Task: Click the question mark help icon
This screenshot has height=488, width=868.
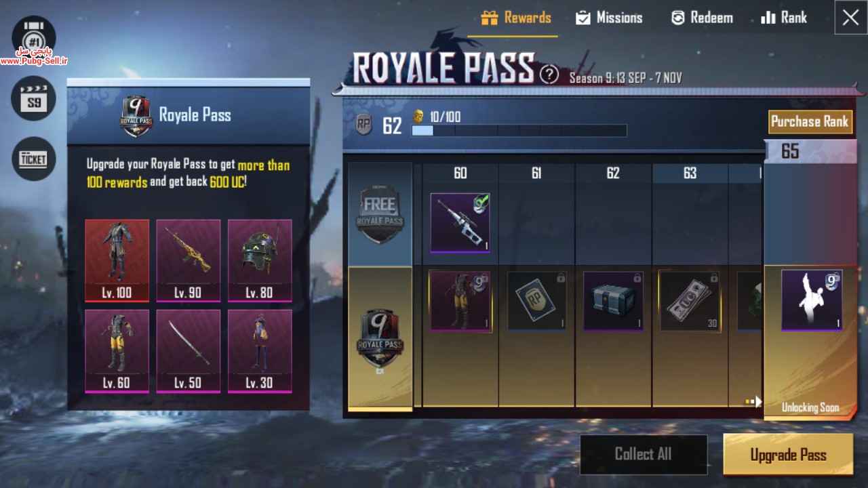Action: coord(549,74)
